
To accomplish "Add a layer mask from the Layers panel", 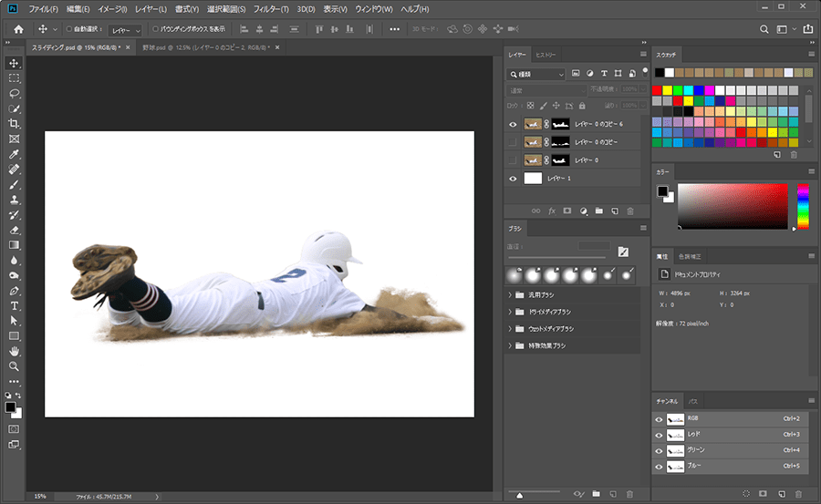I will click(567, 211).
